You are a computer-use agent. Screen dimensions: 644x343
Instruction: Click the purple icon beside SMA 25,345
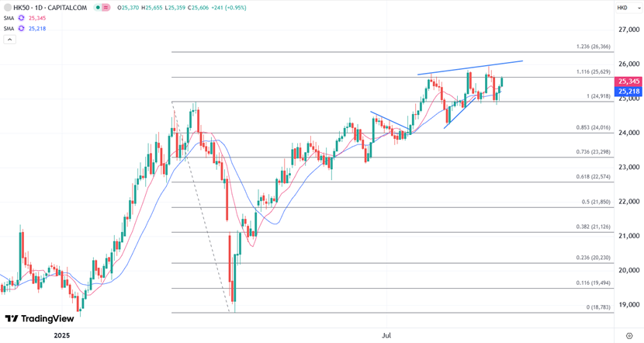click(21, 18)
